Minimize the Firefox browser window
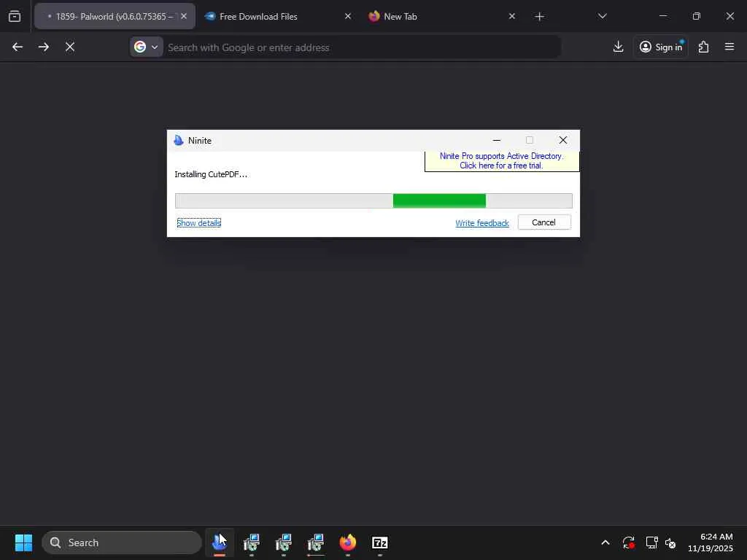The width and height of the screenshot is (747, 560). coord(662,16)
